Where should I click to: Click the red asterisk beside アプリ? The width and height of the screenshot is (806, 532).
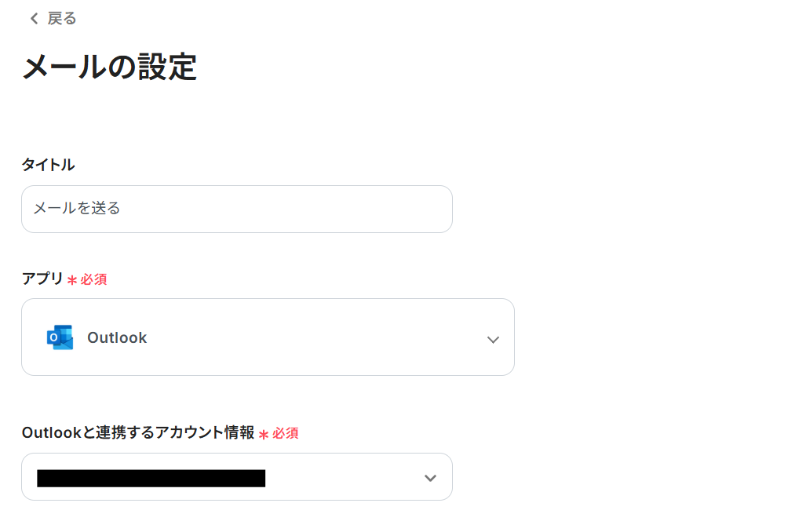[x=72, y=279]
